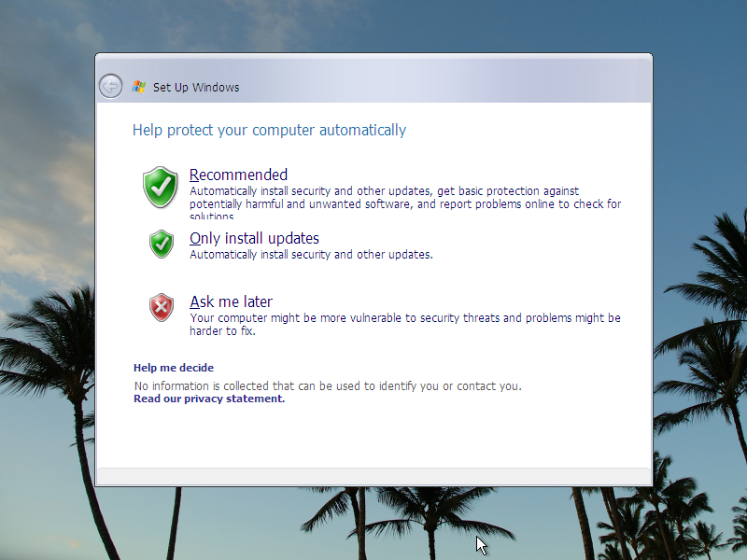Click the Recommended description starting 'Automatically install security and other updates, get'

405,202
